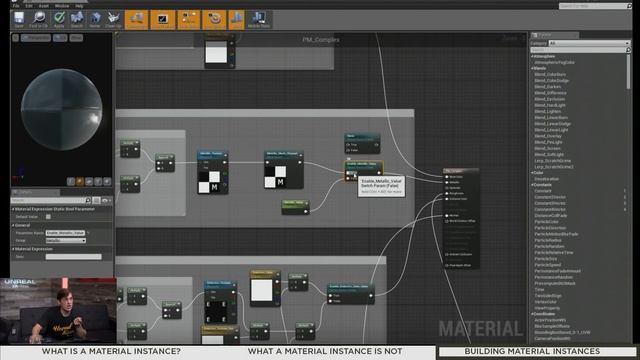Viewport: 640px width, 360px height.
Task: Click the Clean Up toolbar icon
Action: tap(113, 20)
